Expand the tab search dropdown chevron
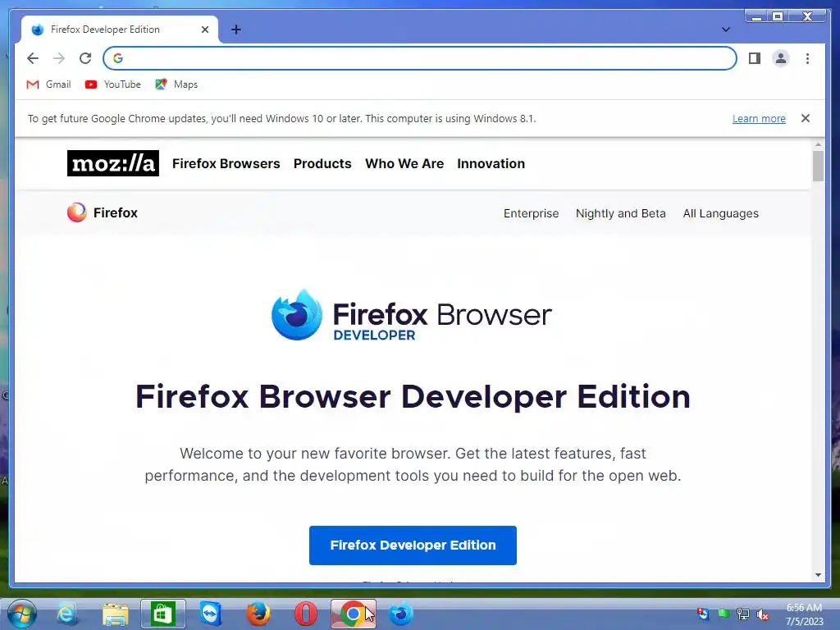 click(726, 30)
